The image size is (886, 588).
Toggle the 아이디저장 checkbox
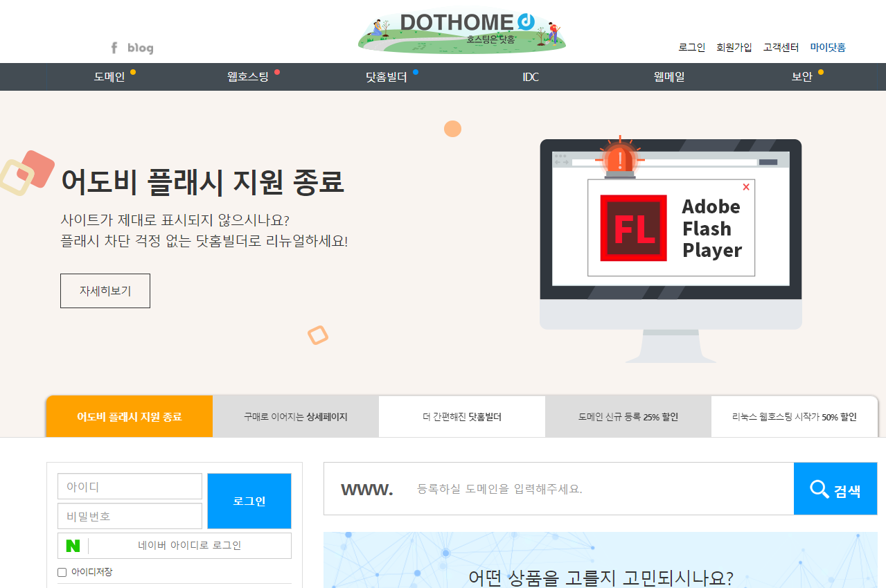pyautogui.click(x=62, y=572)
